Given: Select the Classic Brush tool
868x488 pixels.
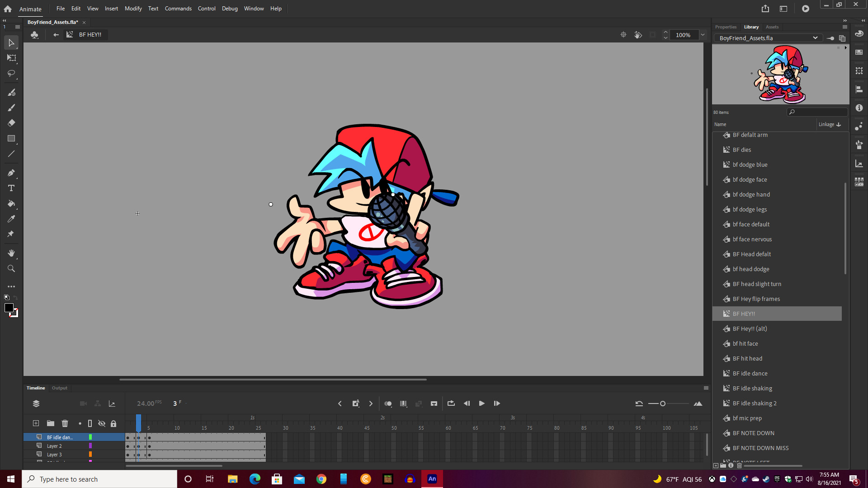Looking at the screenshot, I should 11,108.
